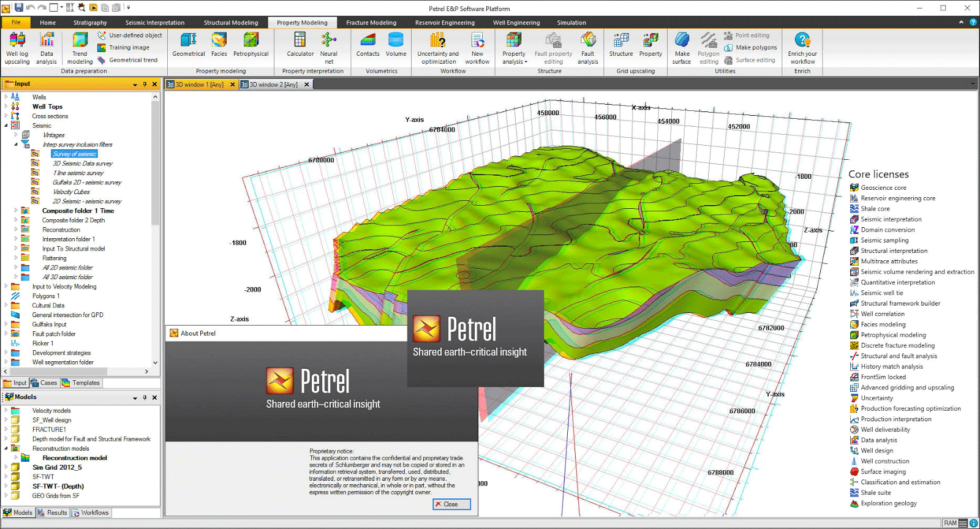Start Geometrical property modeling
The image size is (980, 529).
(189, 45)
